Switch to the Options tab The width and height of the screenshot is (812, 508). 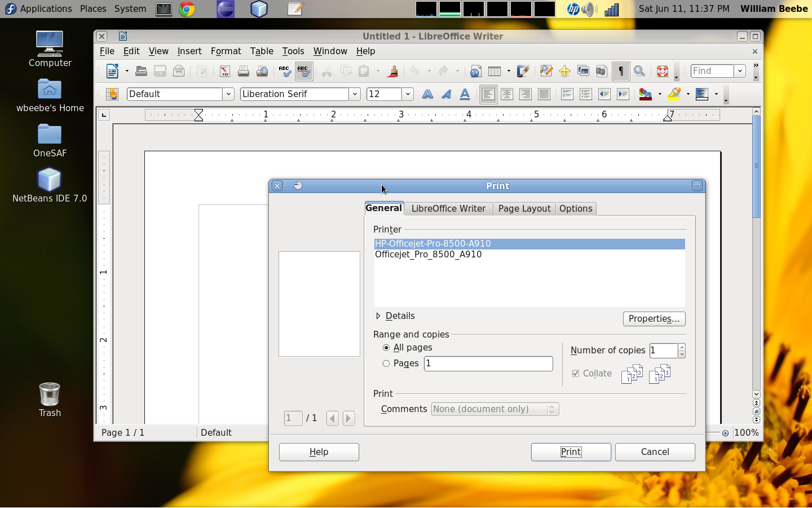pos(576,209)
